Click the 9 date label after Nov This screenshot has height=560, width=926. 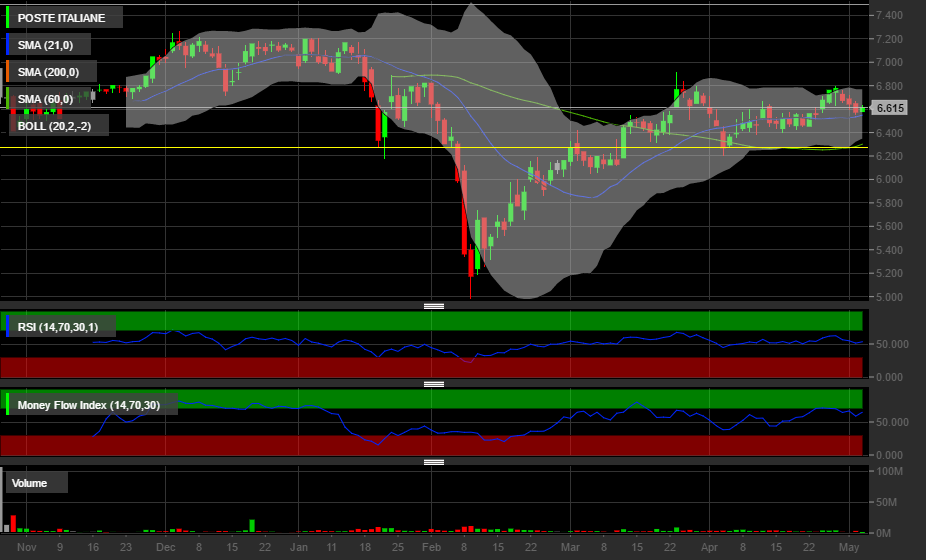(x=60, y=547)
